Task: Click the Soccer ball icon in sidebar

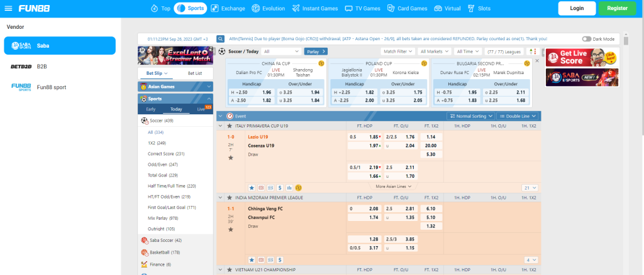Action: pos(145,120)
